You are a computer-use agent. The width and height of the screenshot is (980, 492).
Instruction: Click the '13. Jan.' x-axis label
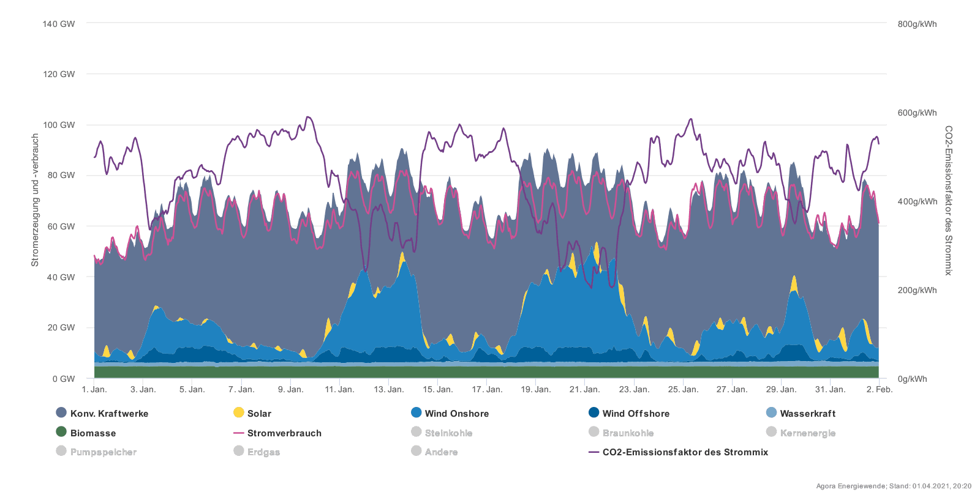tap(389, 389)
